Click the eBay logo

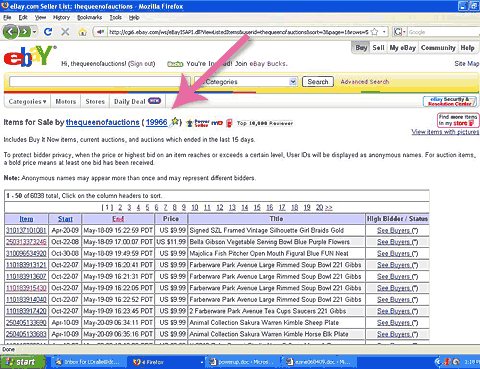pos(29,56)
